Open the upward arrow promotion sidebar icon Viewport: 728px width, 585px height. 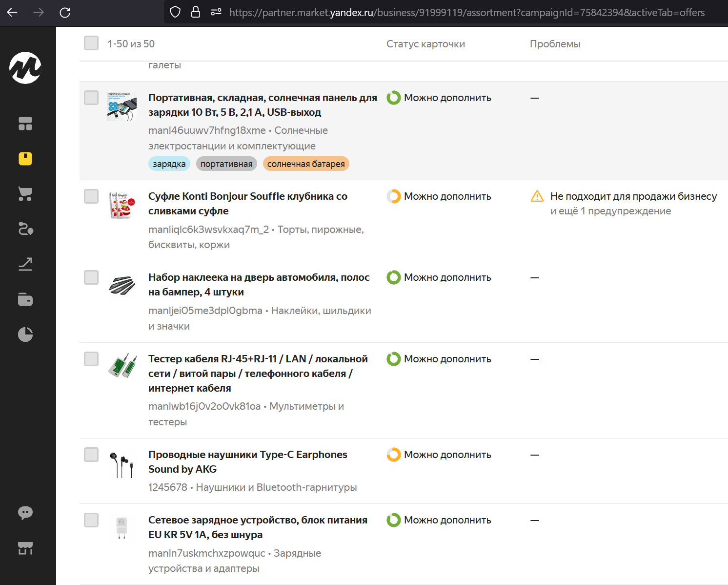(25, 264)
